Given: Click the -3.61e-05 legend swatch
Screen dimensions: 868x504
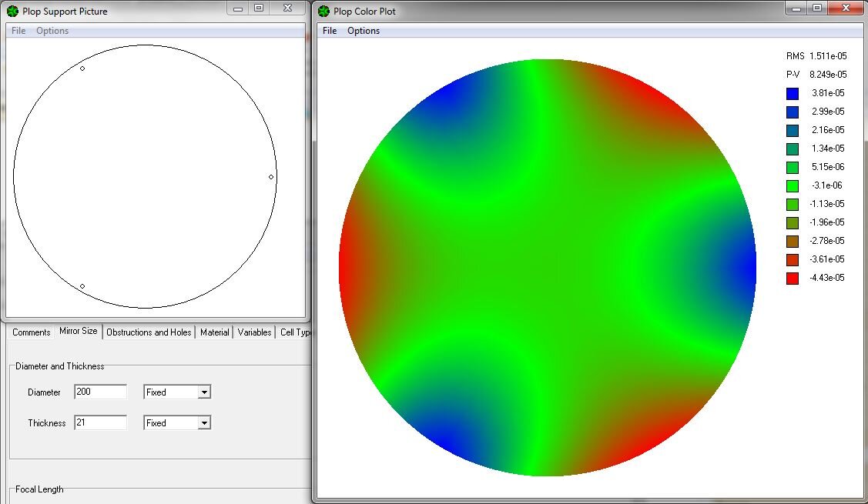Looking at the screenshot, I should (x=793, y=259).
